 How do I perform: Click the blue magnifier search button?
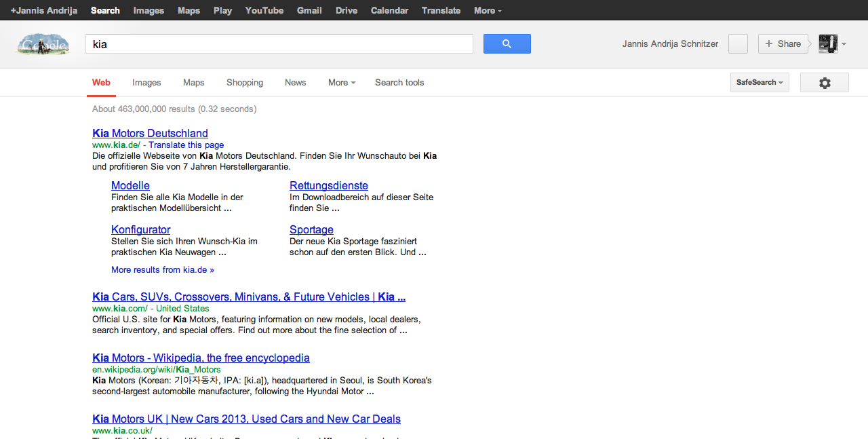[507, 44]
